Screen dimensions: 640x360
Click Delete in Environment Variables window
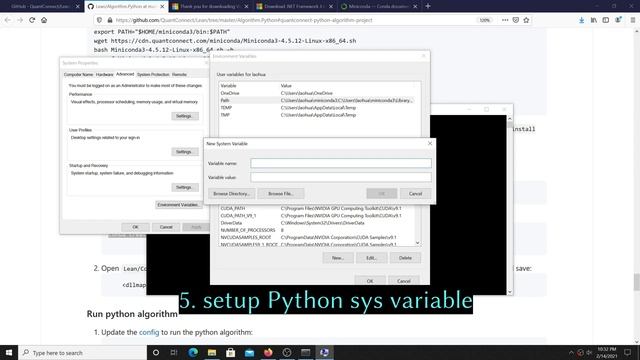(x=405, y=258)
